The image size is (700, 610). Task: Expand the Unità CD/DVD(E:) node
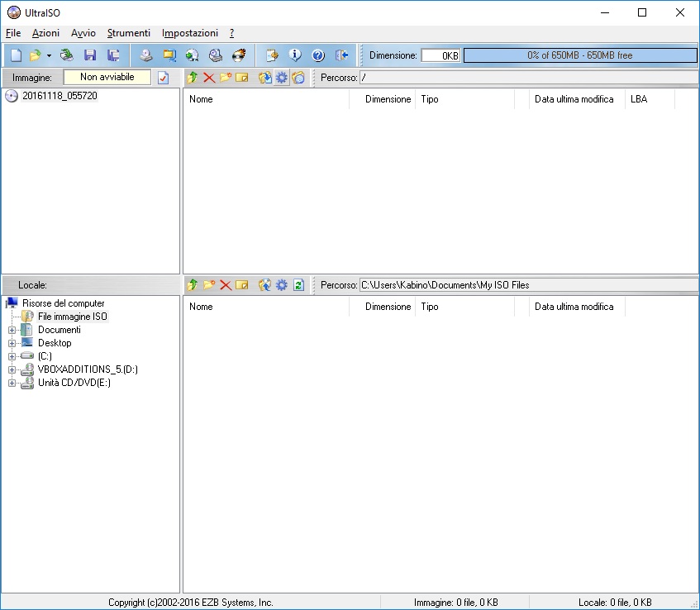coord(12,384)
